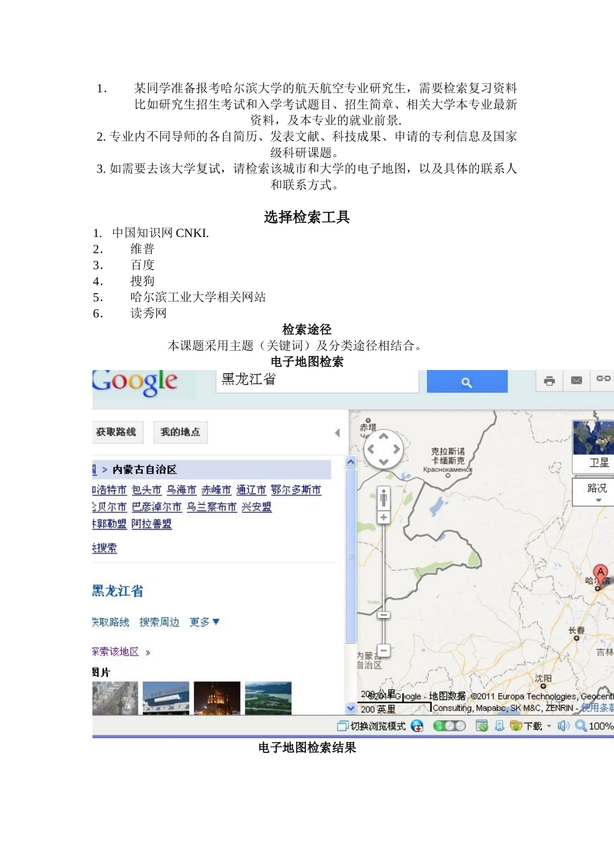Expand the 更多 dropdown

click(x=204, y=622)
